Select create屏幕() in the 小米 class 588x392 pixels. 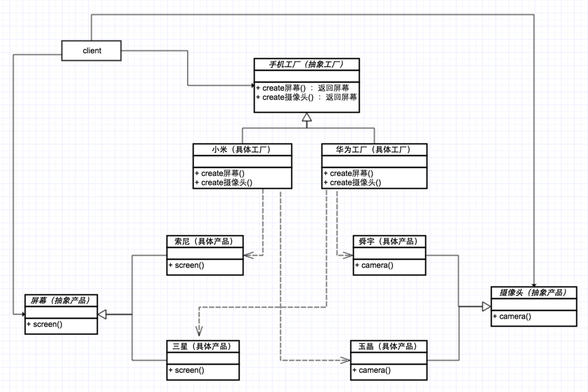point(219,173)
